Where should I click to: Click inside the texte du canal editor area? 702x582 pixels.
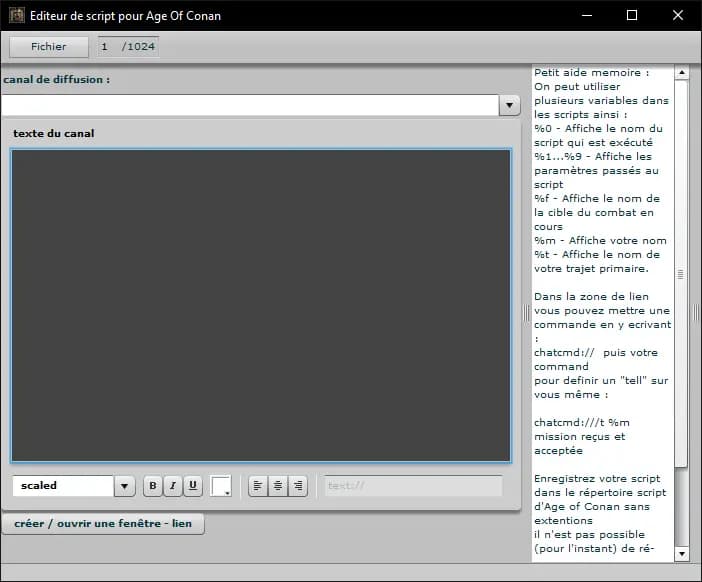click(261, 305)
